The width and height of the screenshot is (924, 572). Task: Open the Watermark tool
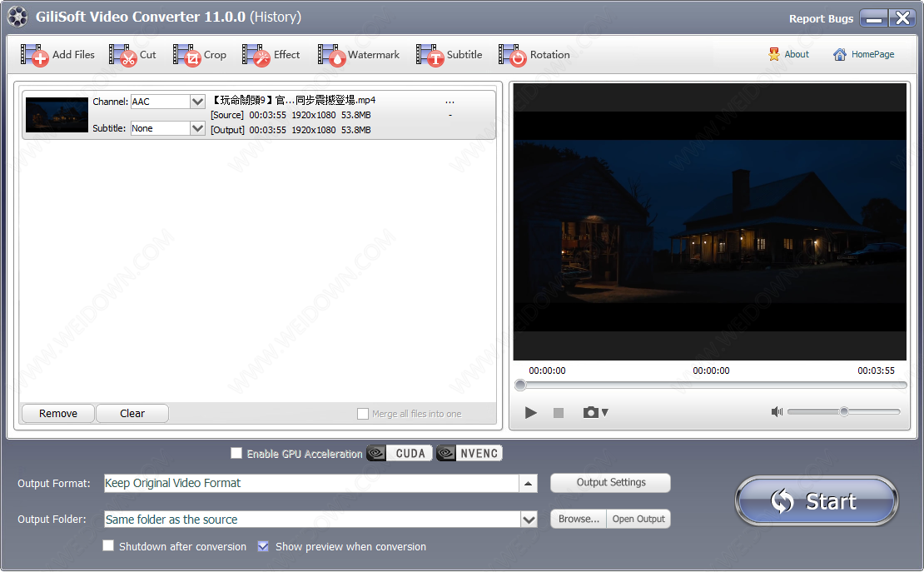(x=331, y=55)
